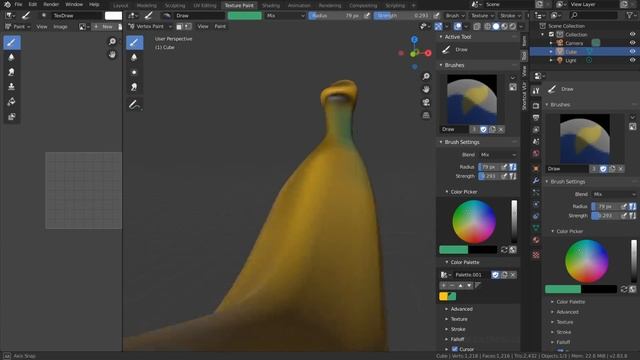Open the Brush dropdown in the header
640x360 pixels.
[x=454, y=16]
